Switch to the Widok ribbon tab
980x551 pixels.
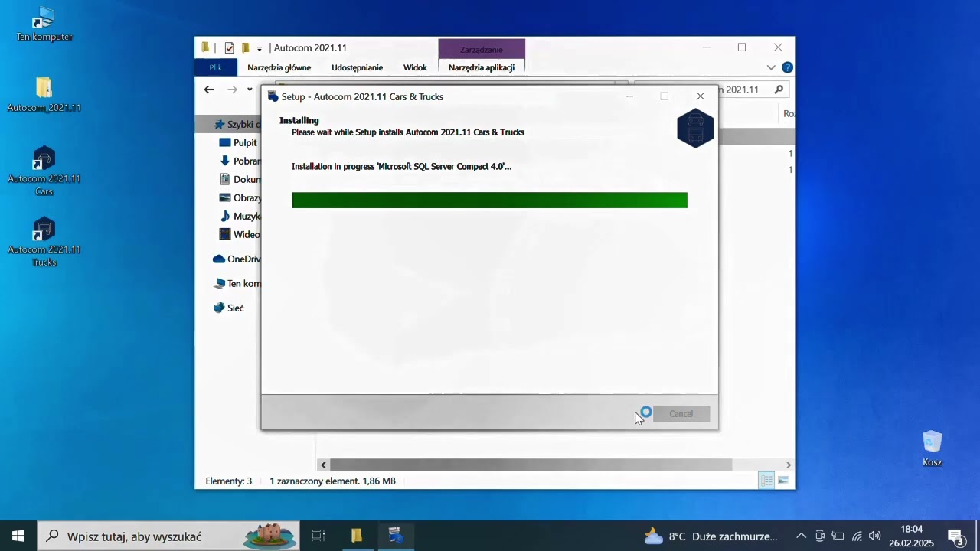(415, 67)
